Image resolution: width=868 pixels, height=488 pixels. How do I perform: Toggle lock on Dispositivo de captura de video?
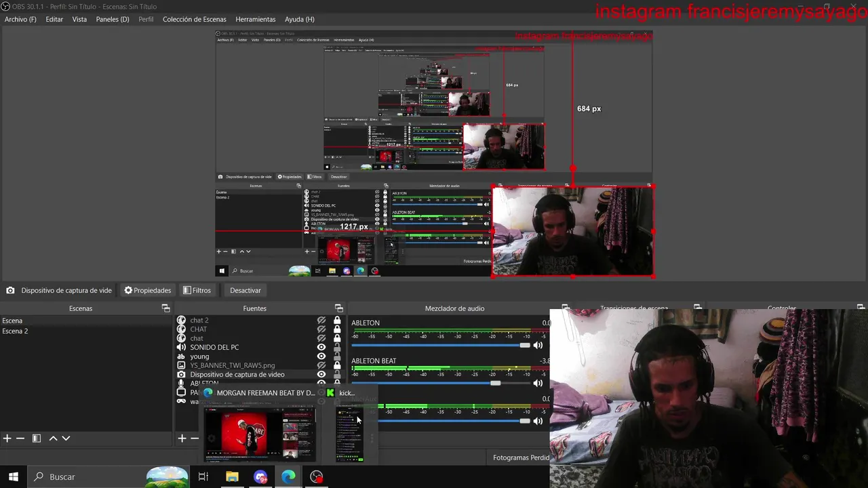tap(337, 374)
